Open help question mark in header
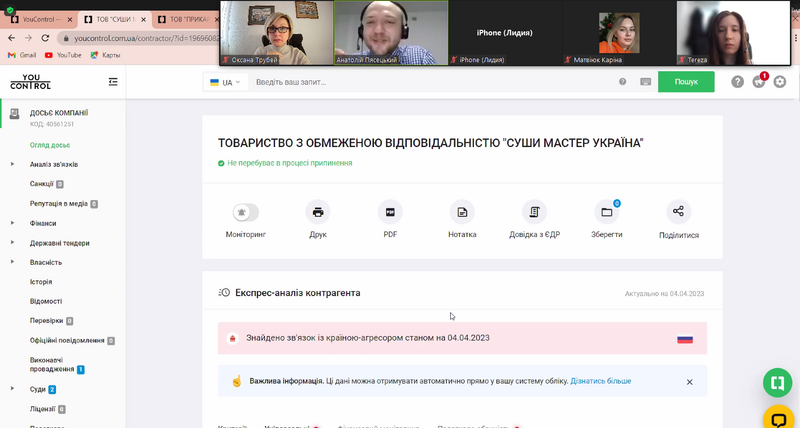Screen dimensions: 800x428 point(737,82)
